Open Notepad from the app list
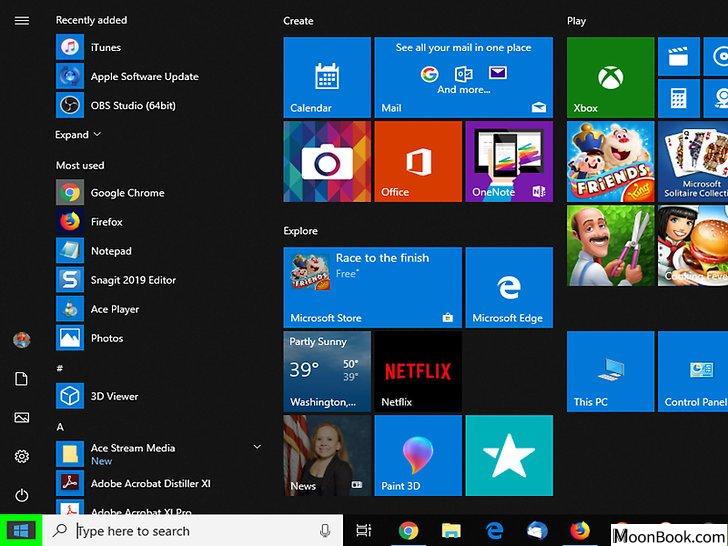Viewport: 728px width, 546px height. pos(158,251)
